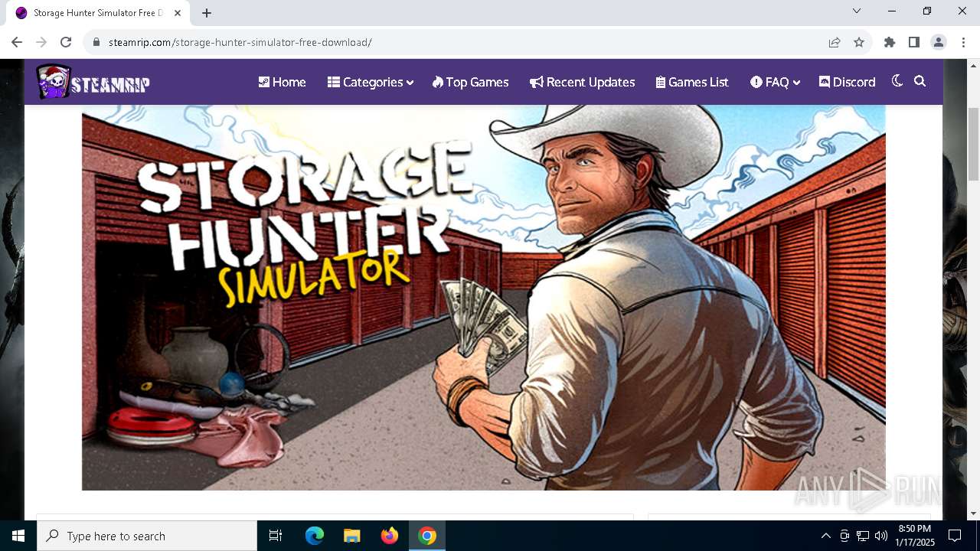Open the site search magnifier icon
This screenshot has width=980, height=551.
(920, 80)
